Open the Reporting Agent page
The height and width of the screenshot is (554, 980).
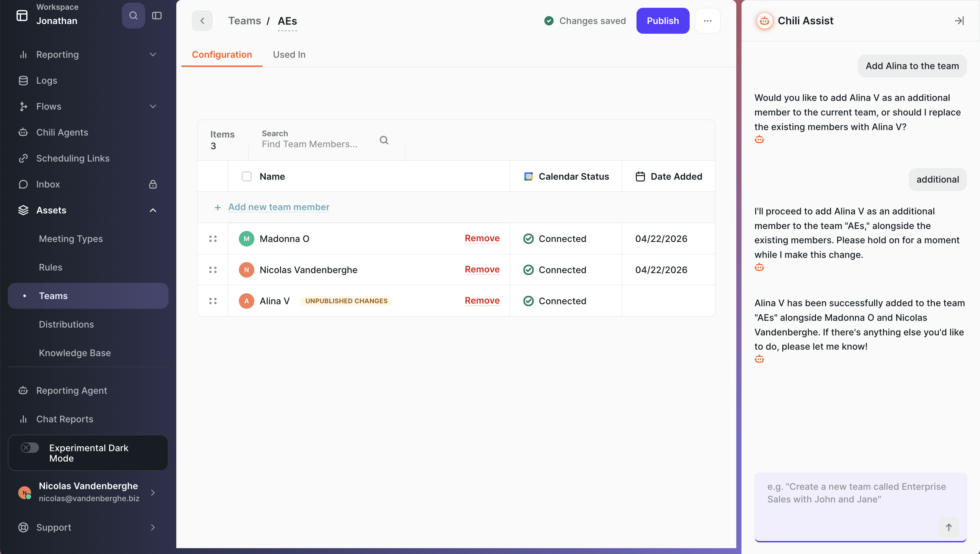pyautogui.click(x=72, y=390)
